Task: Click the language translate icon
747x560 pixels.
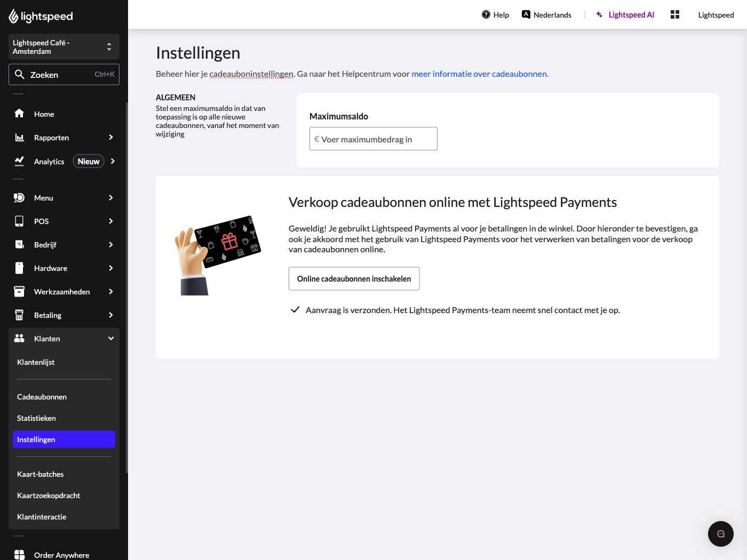Action: [x=526, y=15]
